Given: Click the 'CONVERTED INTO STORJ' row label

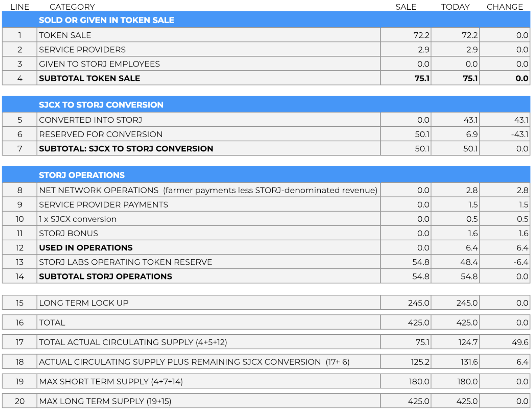Looking at the screenshot, I should pyautogui.click(x=90, y=120).
